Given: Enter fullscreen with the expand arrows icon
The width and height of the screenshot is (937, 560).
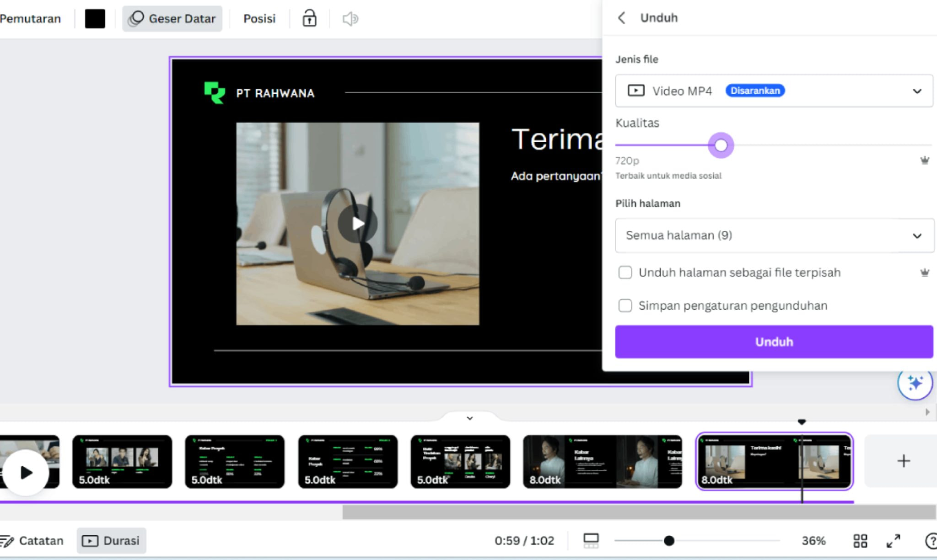Looking at the screenshot, I should [893, 540].
